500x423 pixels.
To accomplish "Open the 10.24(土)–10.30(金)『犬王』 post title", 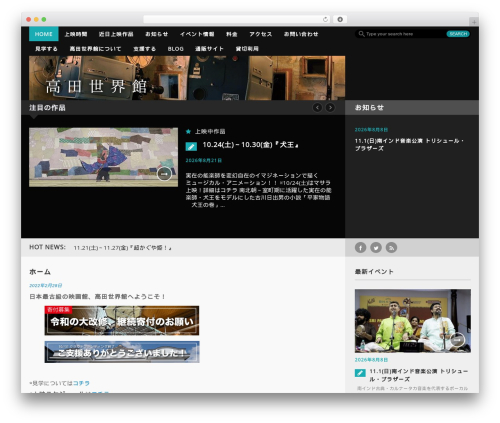I will click(x=250, y=145).
